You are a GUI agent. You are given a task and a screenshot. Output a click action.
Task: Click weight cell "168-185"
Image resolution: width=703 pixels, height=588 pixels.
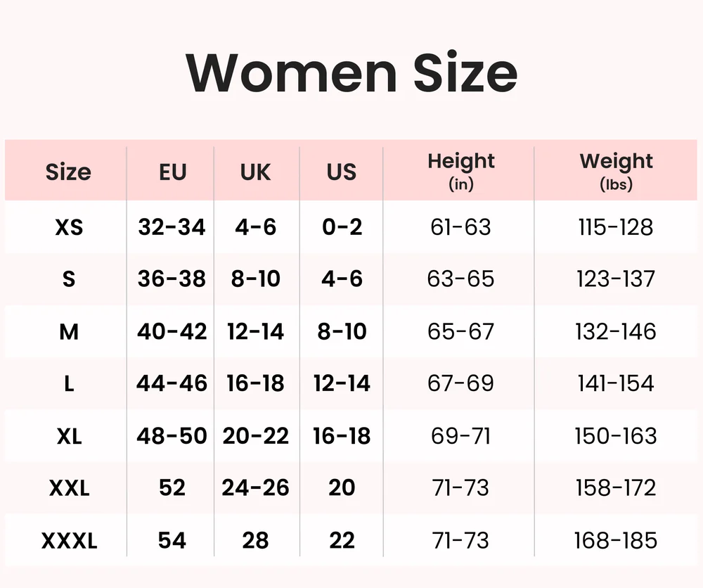coord(616,541)
